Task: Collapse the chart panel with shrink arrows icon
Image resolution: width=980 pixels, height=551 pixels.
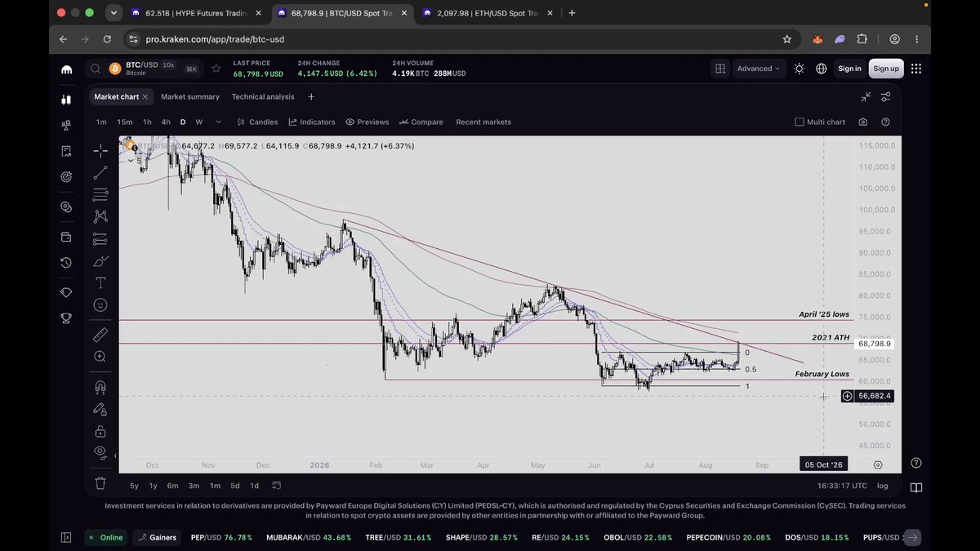Action: (866, 96)
